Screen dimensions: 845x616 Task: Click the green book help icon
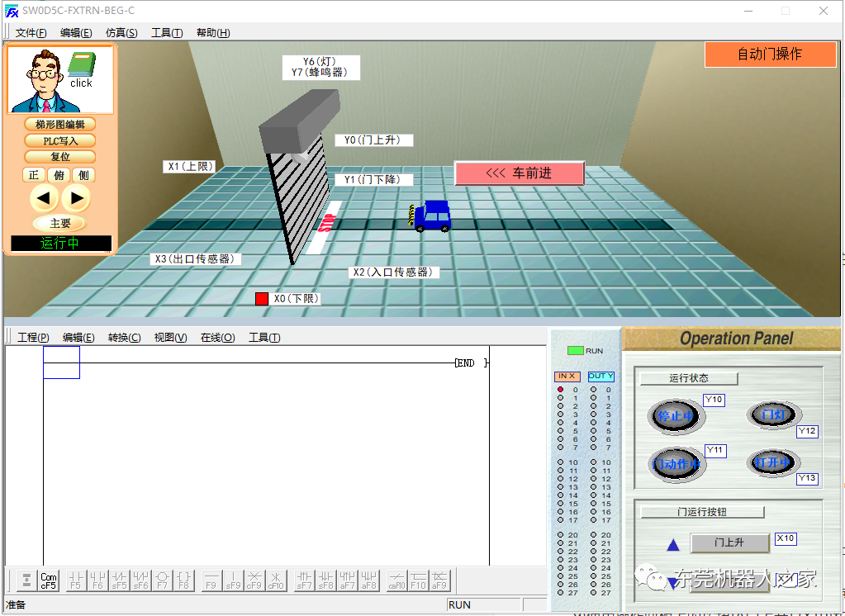[81, 65]
